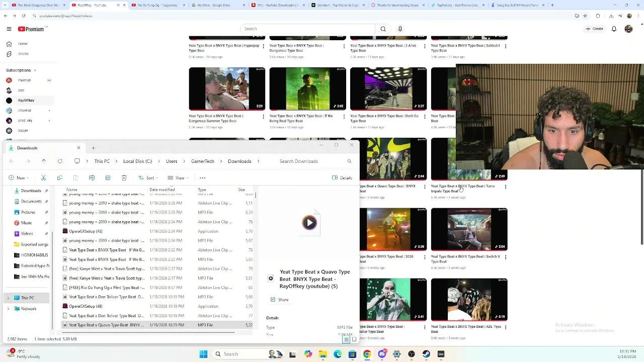
Task: Expand breadcrumb chevron after Downloads
Action: tap(259, 161)
